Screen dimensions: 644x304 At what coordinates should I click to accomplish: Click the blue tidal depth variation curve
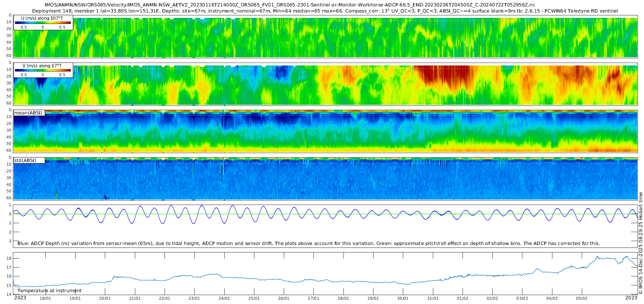[x=325, y=214]
